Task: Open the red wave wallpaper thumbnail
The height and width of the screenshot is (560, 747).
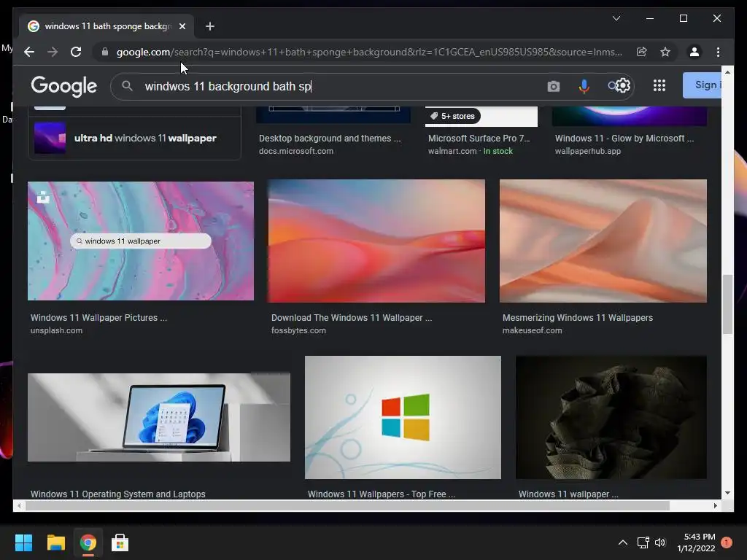Action: 376,241
